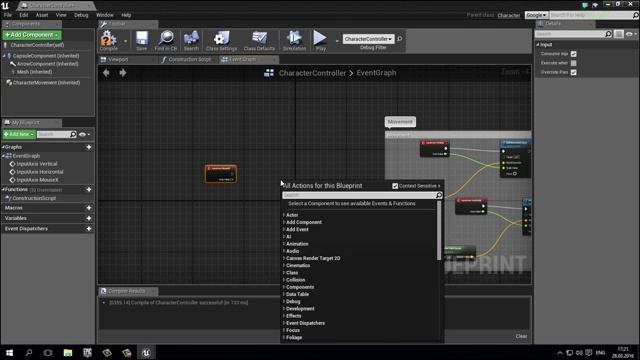
Task: Click the All Actions list scrollbar
Action: (439, 231)
